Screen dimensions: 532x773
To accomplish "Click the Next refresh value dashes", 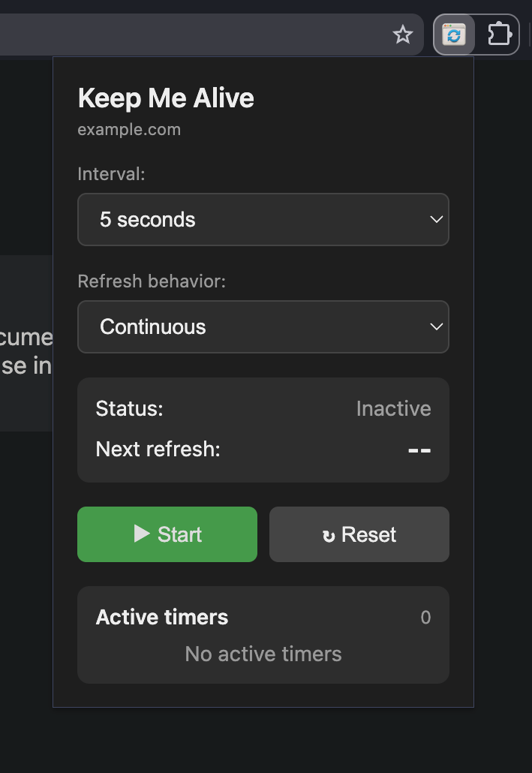I will [x=419, y=449].
